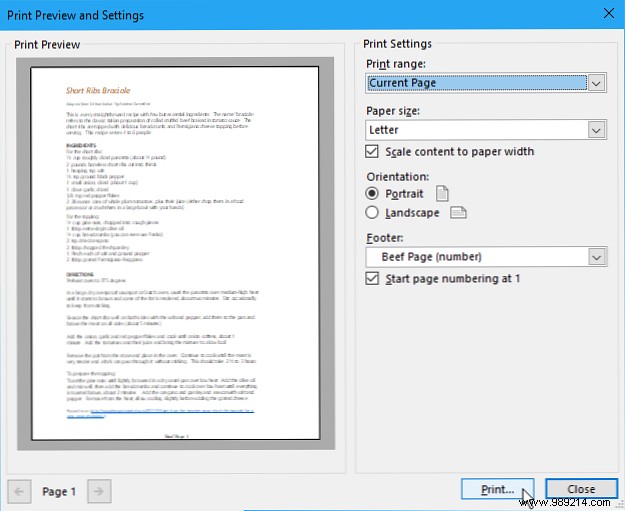Go to previous page with left arrow
Viewport: 625px width, 511px height.
(x=19, y=491)
